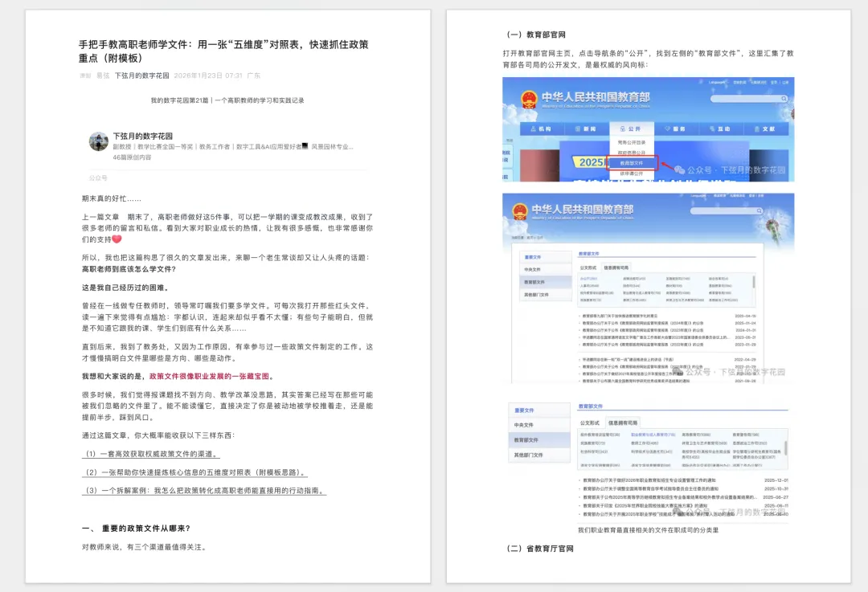The width and height of the screenshot is (868, 592).
Task: Click link (3) 一个拆解案例
Action: click(204, 491)
